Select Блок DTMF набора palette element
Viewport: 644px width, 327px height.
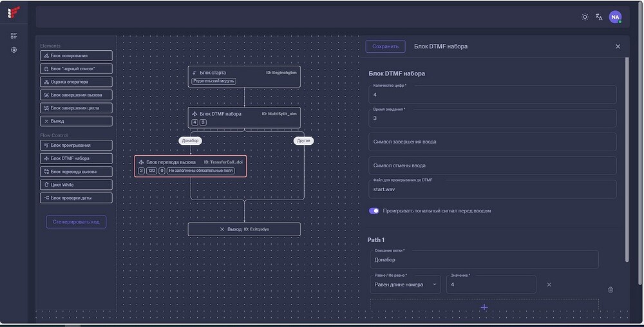click(x=77, y=158)
